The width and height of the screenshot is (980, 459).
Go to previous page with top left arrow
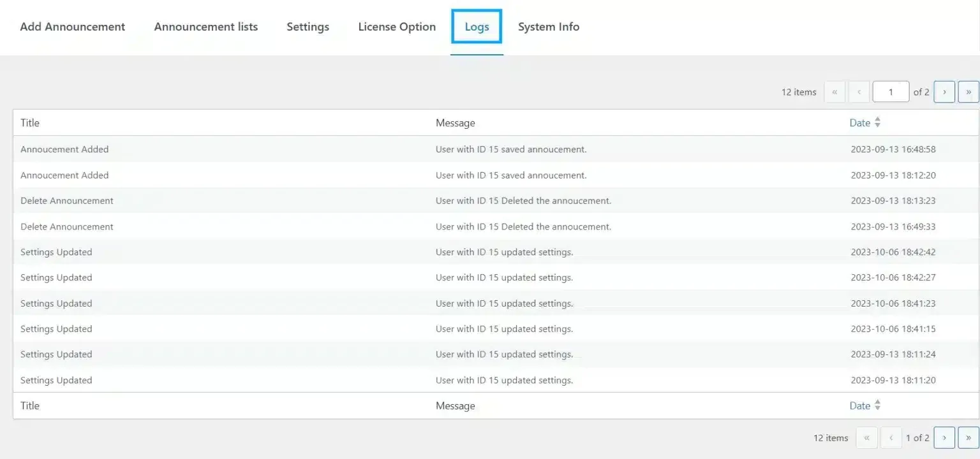859,91
